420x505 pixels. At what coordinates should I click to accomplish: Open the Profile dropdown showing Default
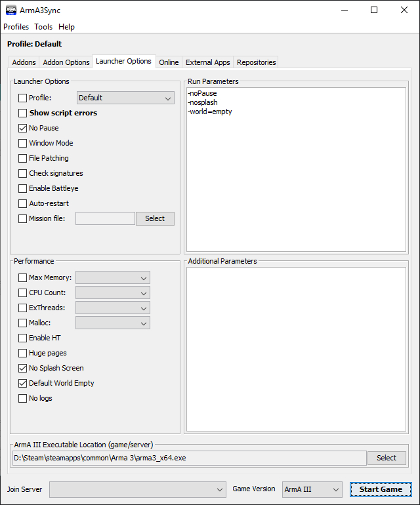pyautogui.click(x=125, y=98)
